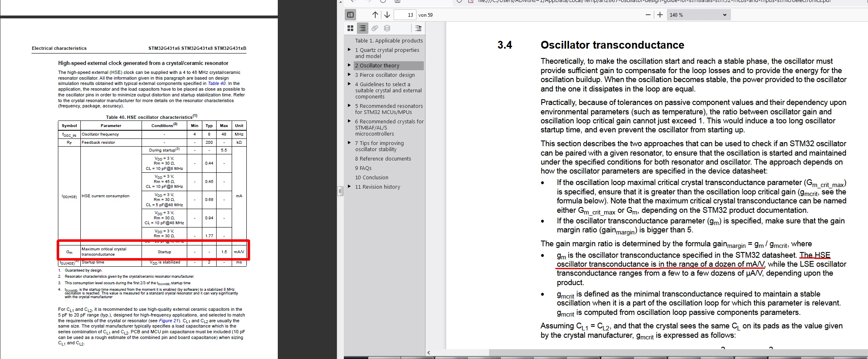This screenshot has height=359, width=868.
Task: Go to previous page with up arrow
Action: pyautogui.click(x=375, y=15)
